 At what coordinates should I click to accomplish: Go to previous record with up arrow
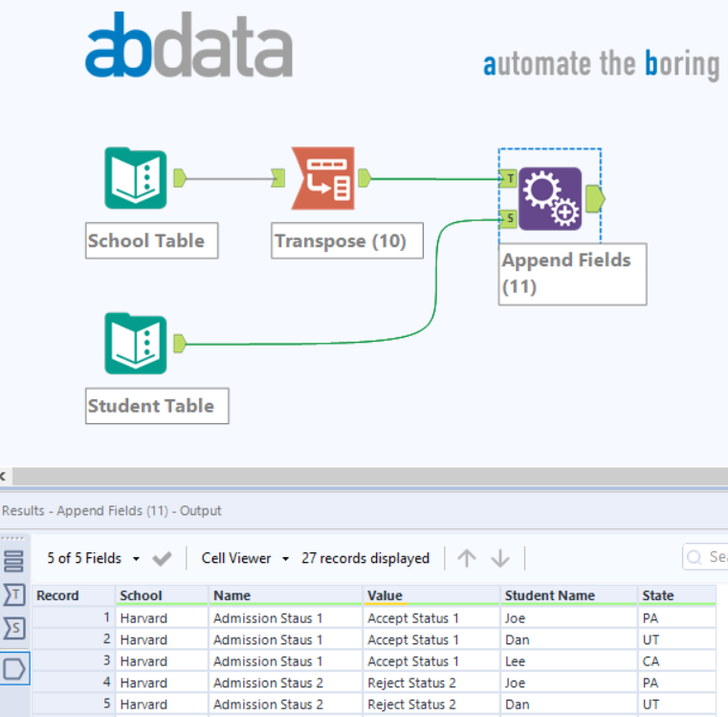467,558
